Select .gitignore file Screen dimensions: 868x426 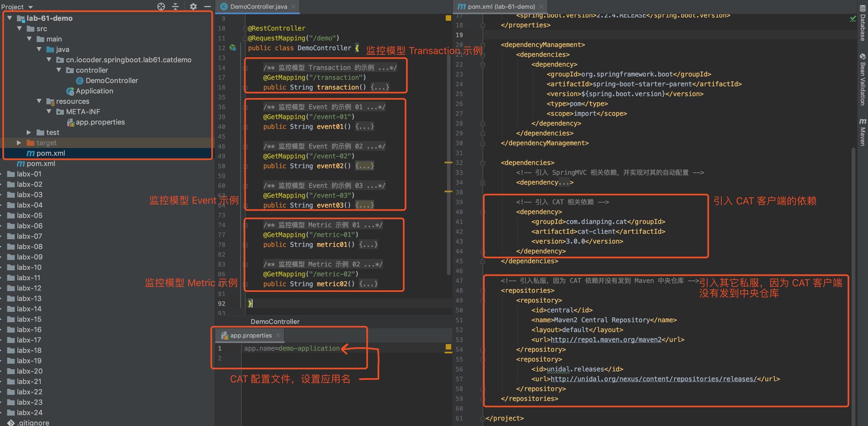tap(28, 423)
